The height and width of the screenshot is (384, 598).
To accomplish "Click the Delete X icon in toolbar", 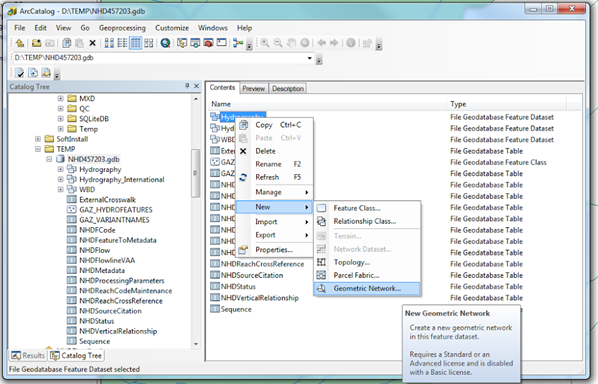I will [x=92, y=43].
